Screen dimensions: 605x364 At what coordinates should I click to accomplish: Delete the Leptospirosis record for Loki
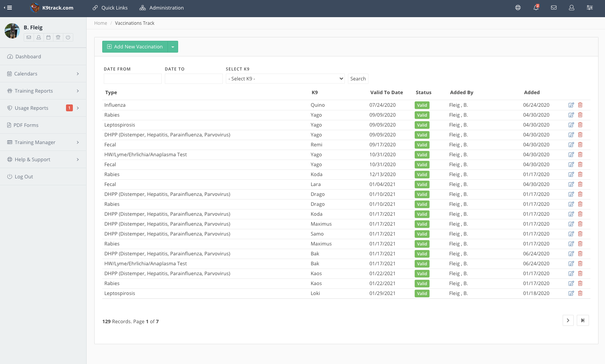coord(580,293)
